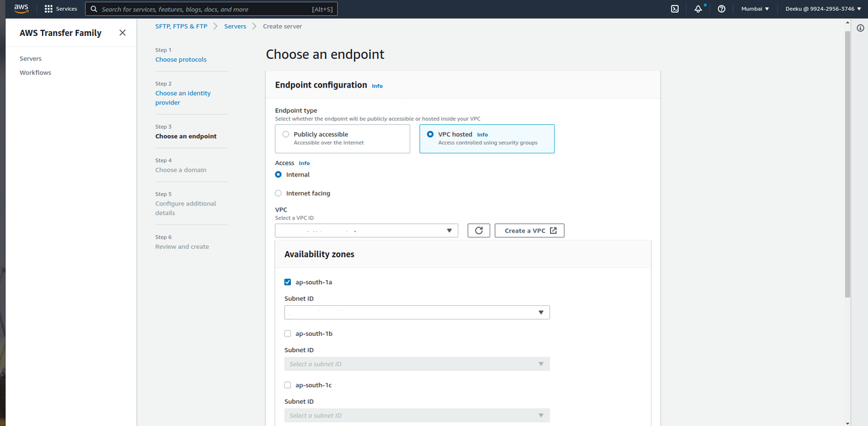This screenshot has height=426, width=868.
Task: Refresh the VPC list
Action: coord(478,231)
